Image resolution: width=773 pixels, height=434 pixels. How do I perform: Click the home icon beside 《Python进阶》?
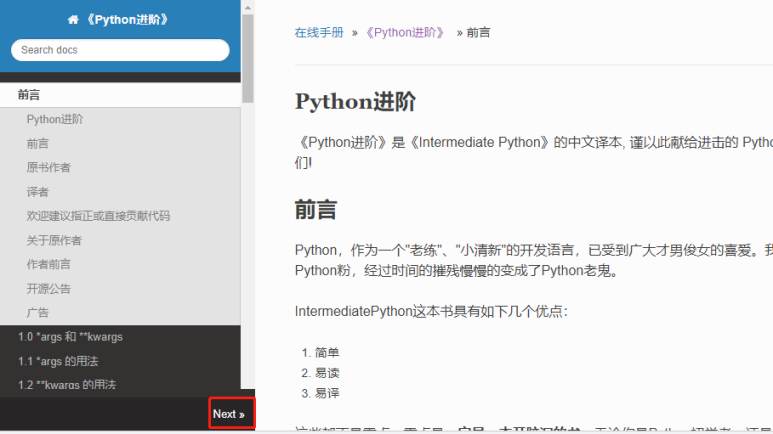coord(73,20)
